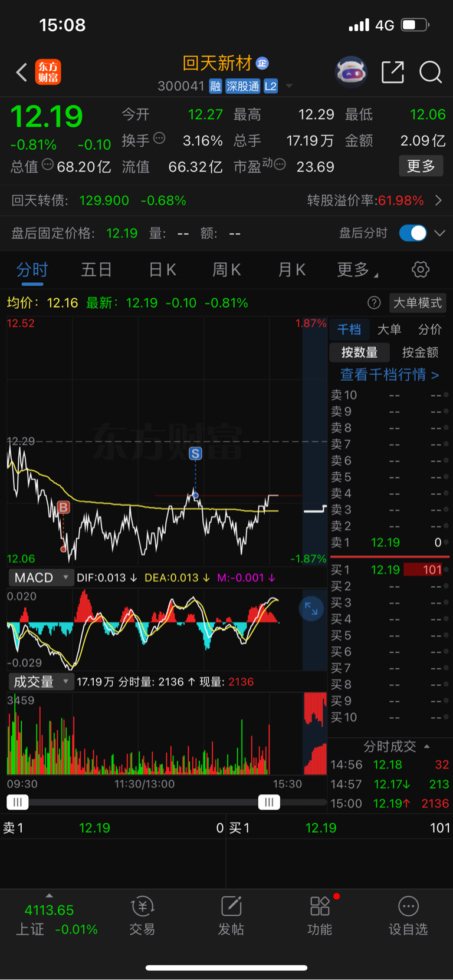Tap the battery status icon
453x980 pixels.
[415, 25]
